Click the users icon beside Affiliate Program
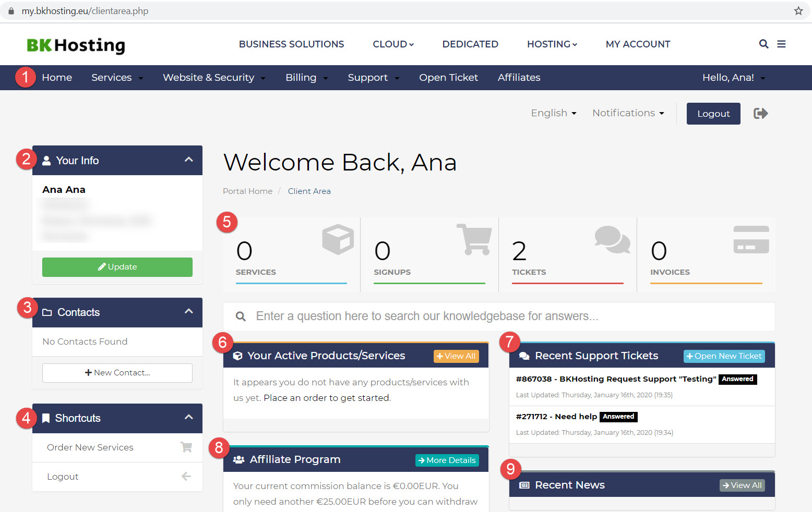The height and width of the screenshot is (512, 812). 238,459
